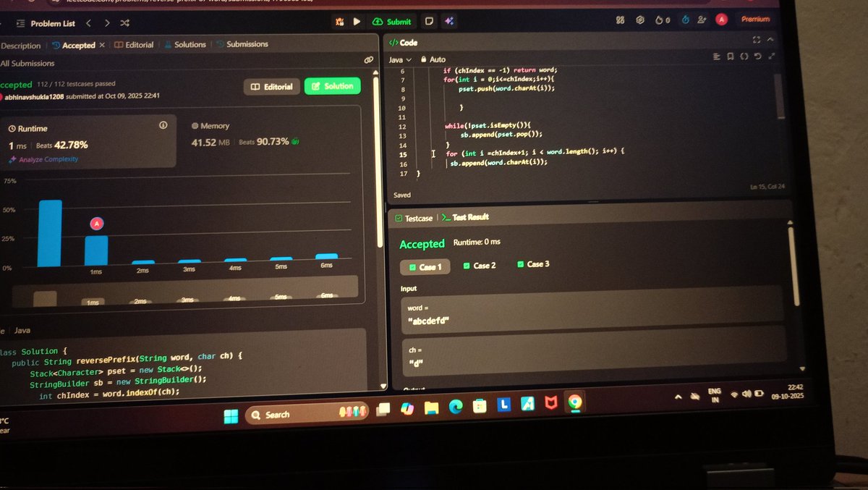Open the debugger bug icon
The image size is (868, 490).
click(x=339, y=22)
